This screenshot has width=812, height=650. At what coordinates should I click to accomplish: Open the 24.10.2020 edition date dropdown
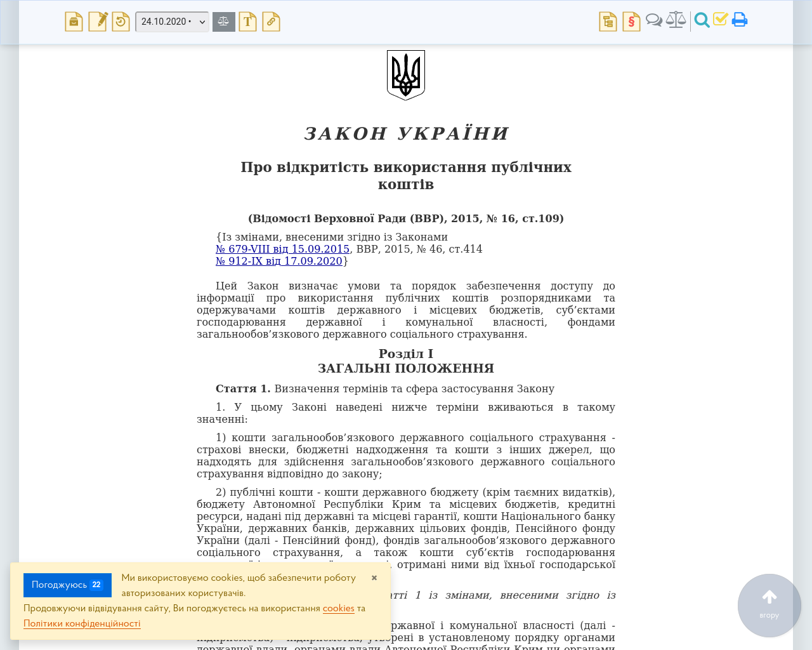[172, 22]
